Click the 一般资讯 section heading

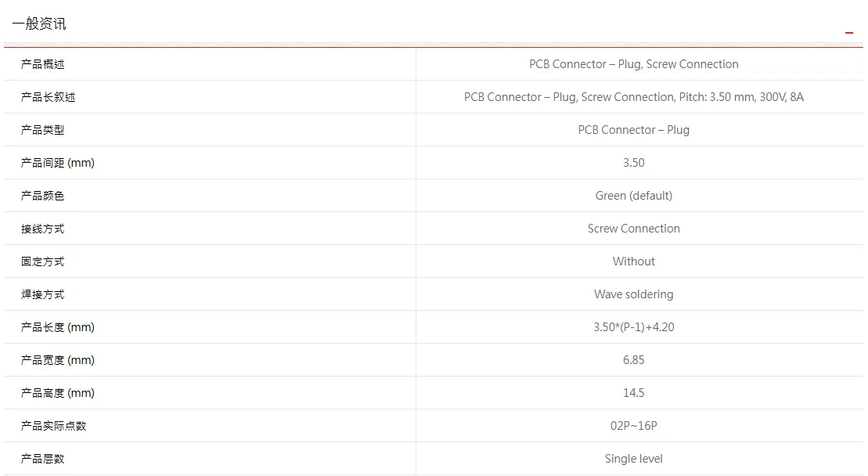click(39, 23)
